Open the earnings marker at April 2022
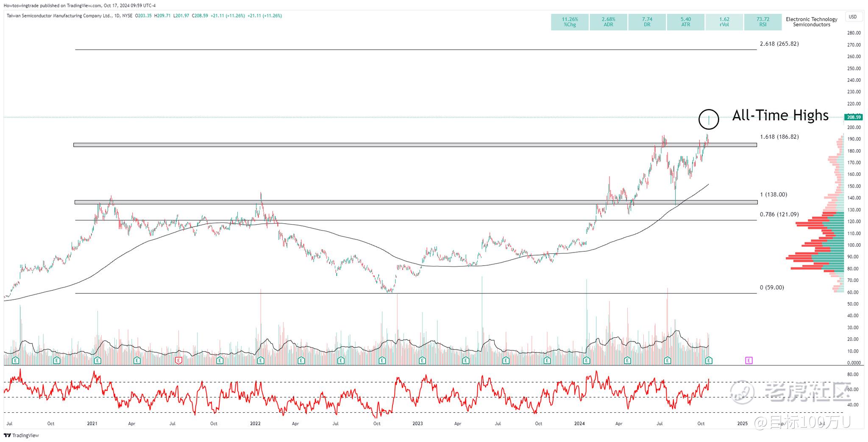The height and width of the screenshot is (442, 868). (x=301, y=361)
